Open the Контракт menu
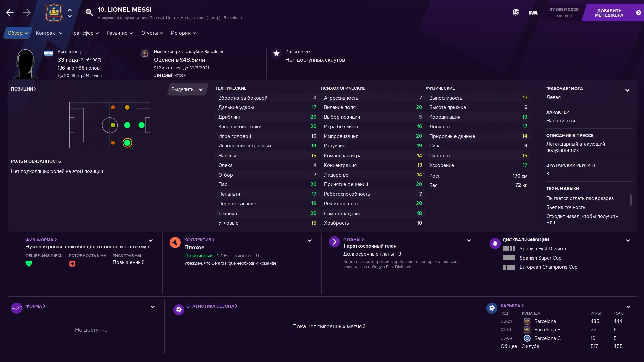 click(49, 33)
